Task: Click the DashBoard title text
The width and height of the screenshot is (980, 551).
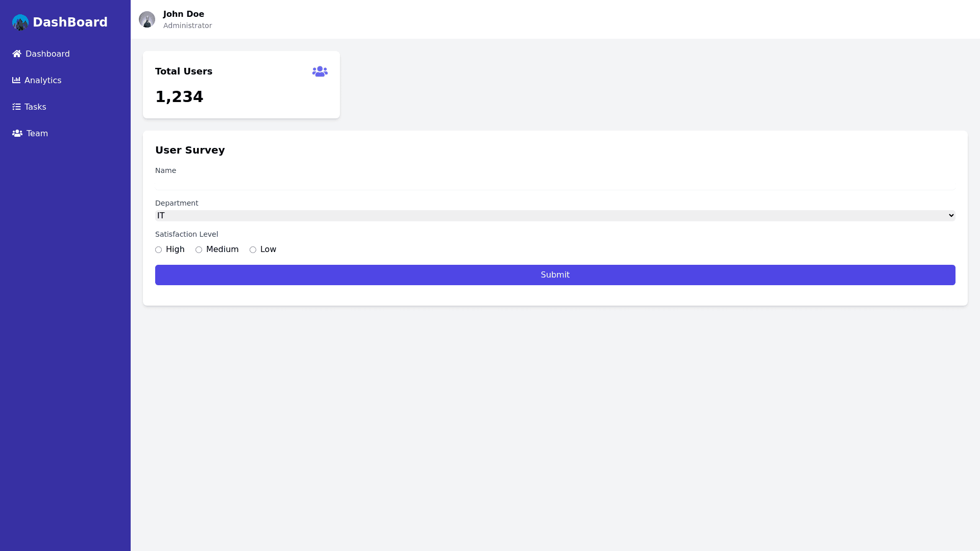Action: click(x=70, y=22)
